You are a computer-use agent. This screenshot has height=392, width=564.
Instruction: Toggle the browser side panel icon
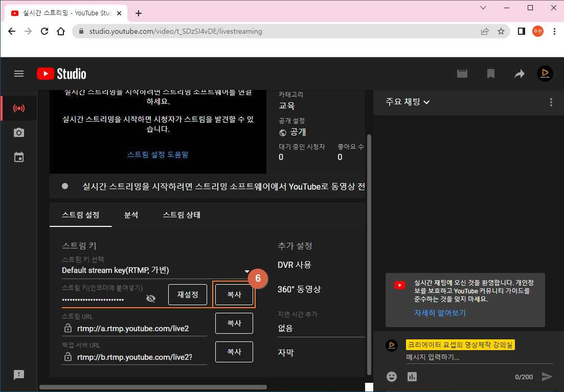coord(522,31)
